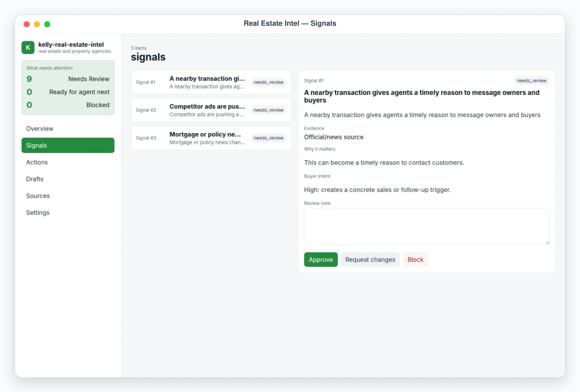Click the red close window button
The image size is (580, 392).
(27, 24)
